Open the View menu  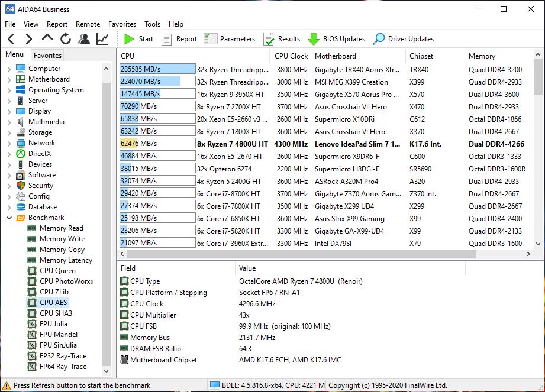pyautogui.click(x=31, y=24)
